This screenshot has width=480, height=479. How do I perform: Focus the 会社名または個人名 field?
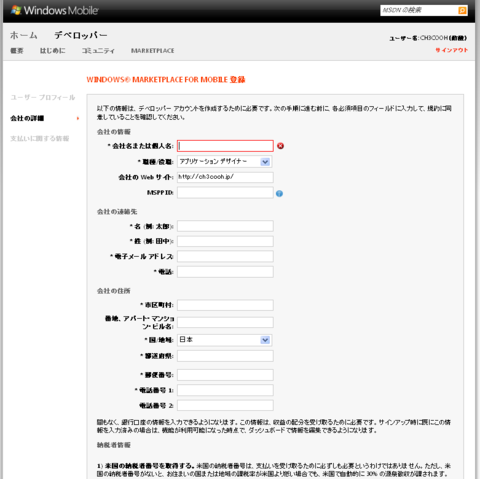point(225,146)
